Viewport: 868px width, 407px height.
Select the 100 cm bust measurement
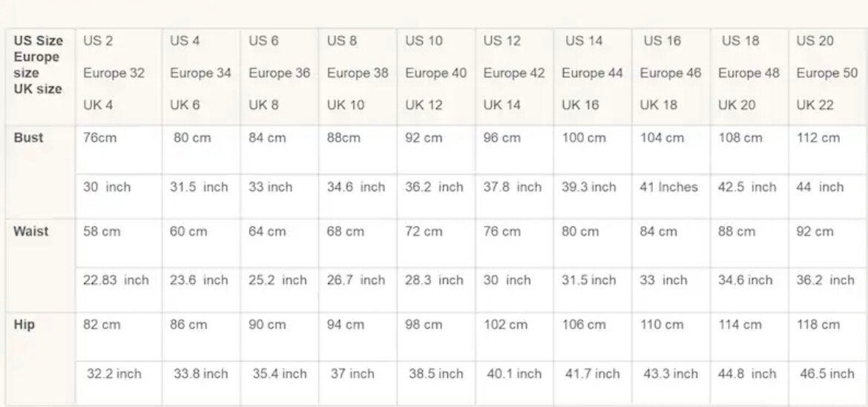pos(583,138)
